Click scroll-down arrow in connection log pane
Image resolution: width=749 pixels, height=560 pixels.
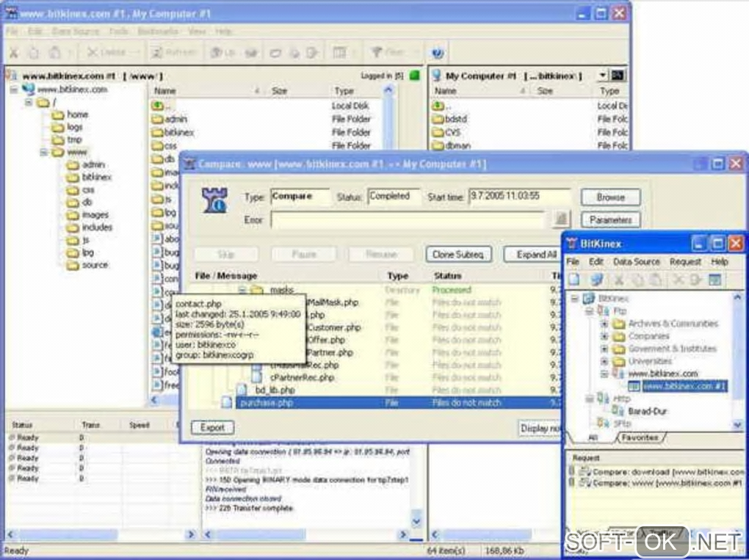(x=416, y=522)
